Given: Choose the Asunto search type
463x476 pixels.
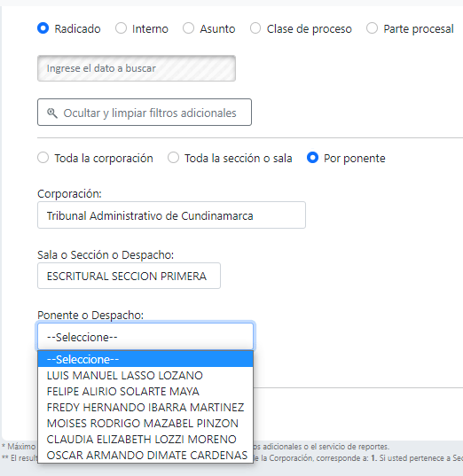Looking at the screenshot, I should pyautogui.click(x=188, y=28).
